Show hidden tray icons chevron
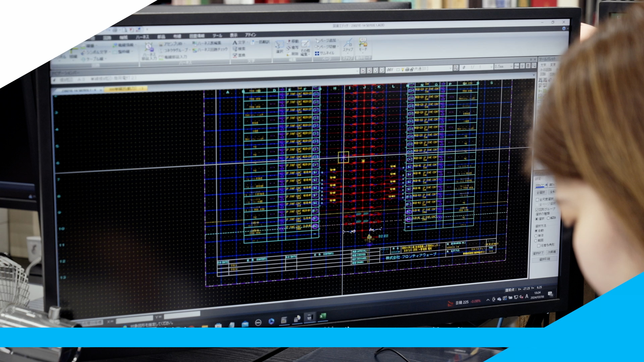 point(488,300)
